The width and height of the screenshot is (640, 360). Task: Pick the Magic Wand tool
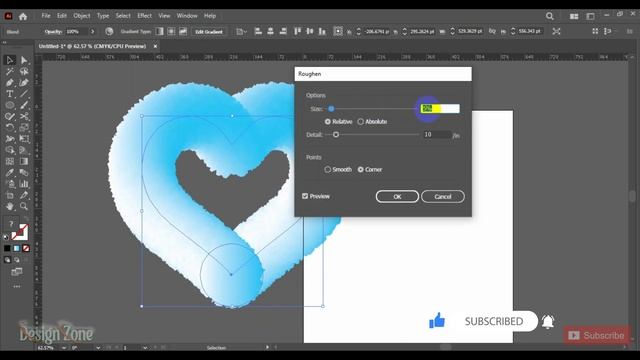click(10, 72)
